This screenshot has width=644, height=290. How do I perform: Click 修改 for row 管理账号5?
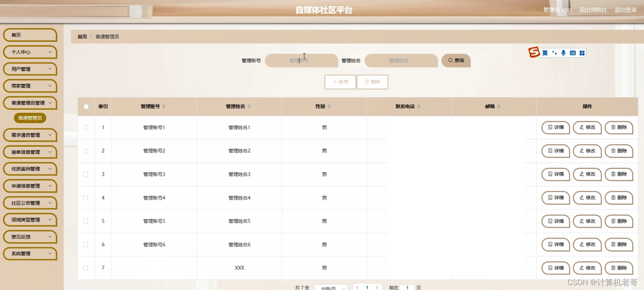(x=587, y=221)
